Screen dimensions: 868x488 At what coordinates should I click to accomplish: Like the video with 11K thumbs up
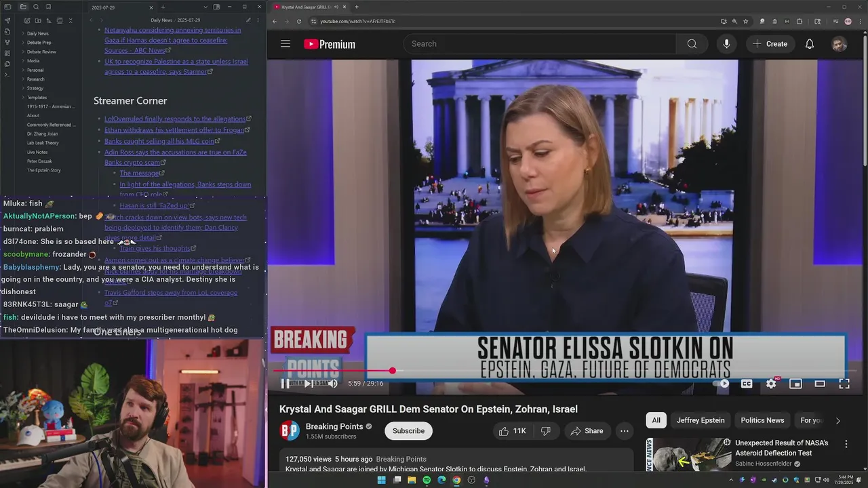click(513, 431)
